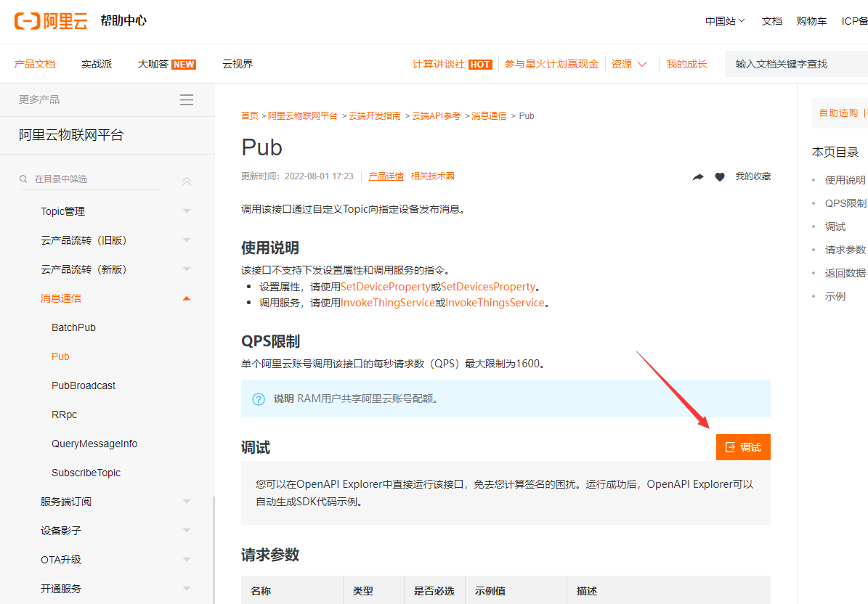Screen dimensions: 868x604
Task: Click the share arrow icon
Action: coord(698,177)
